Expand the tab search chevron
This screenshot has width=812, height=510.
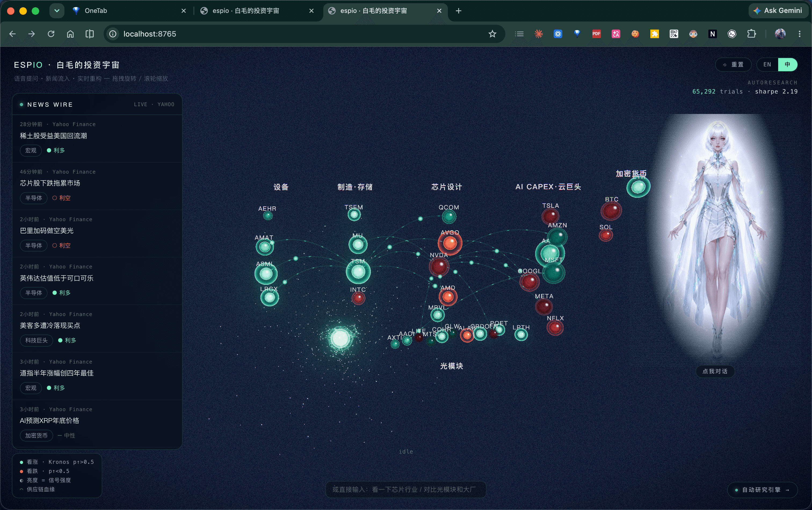[57, 11]
